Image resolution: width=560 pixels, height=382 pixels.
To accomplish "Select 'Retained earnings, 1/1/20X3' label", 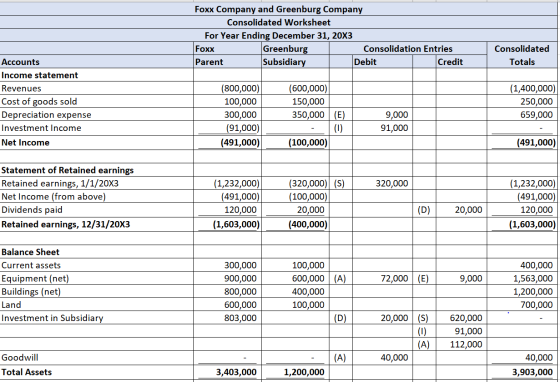I will (x=60, y=184).
